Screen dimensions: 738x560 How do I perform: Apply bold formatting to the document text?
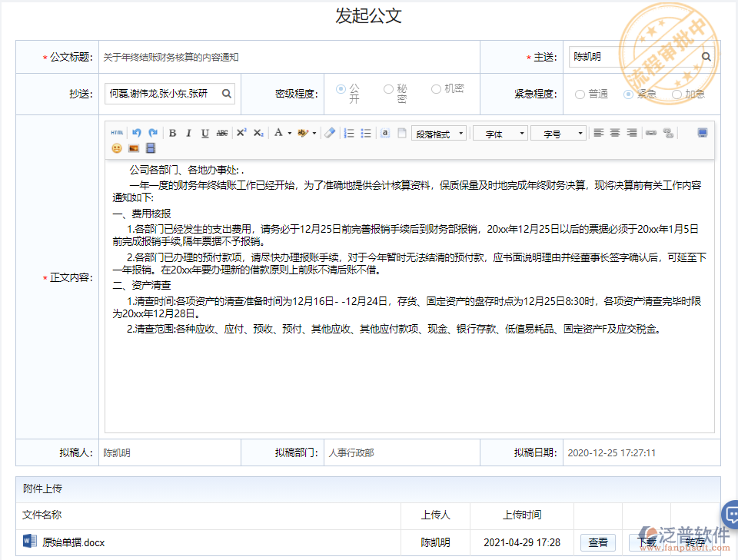point(173,133)
